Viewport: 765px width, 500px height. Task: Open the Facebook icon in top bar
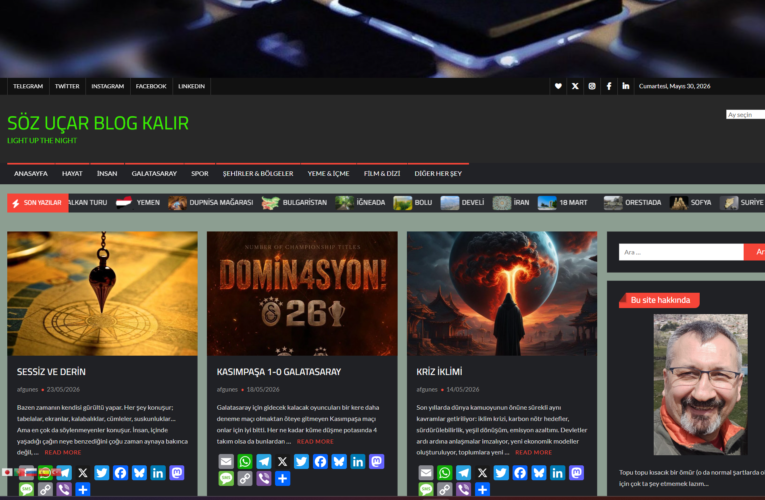pyautogui.click(x=609, y=86)
